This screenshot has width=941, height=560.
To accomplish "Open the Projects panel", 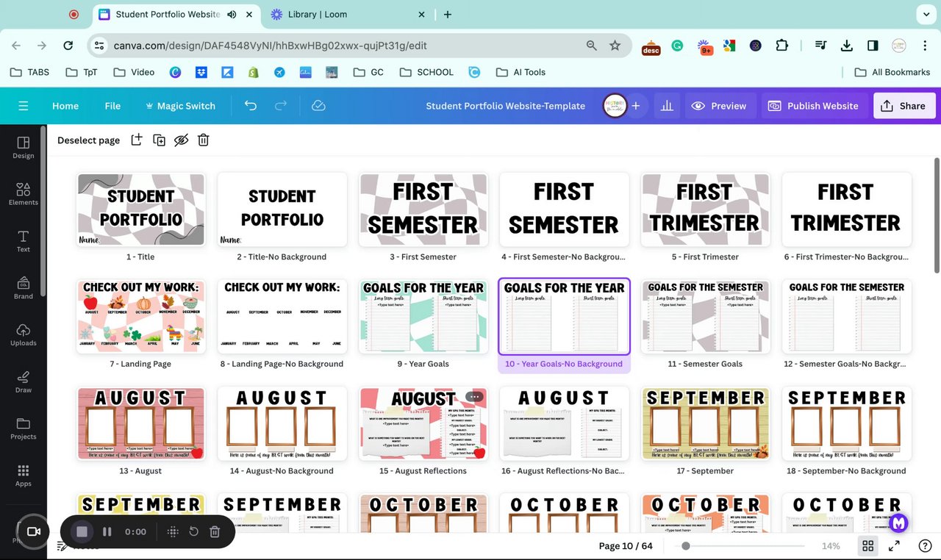I will coord(24,428).
